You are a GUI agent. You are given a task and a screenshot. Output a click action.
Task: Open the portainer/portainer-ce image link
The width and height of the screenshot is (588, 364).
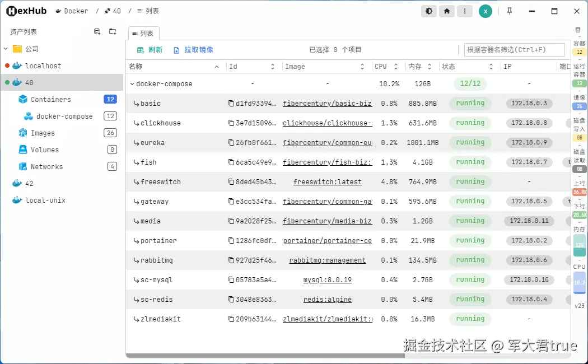point(328,241)
